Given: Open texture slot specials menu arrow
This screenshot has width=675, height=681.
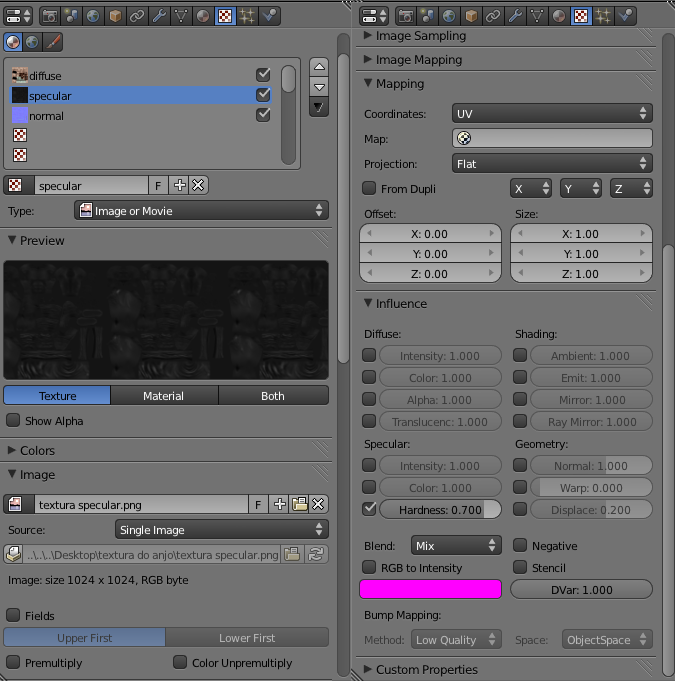Looking at the screenshot, I should [x=319, y=107].
